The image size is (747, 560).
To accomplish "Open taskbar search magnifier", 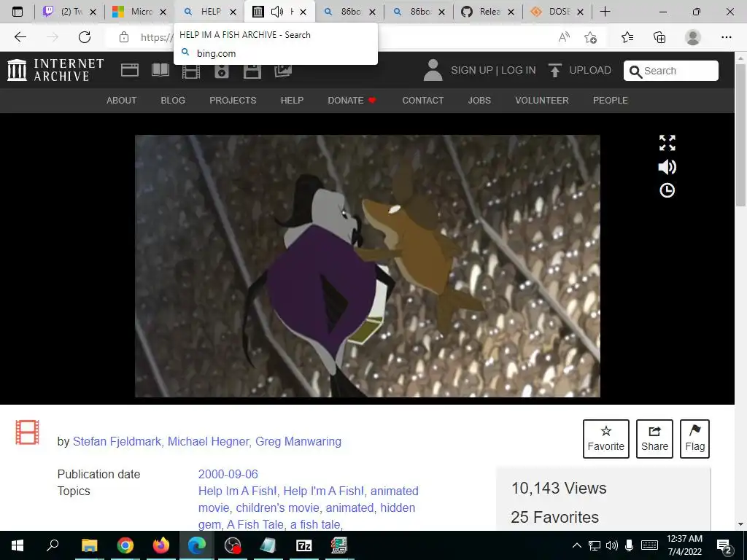I will 53,545.
